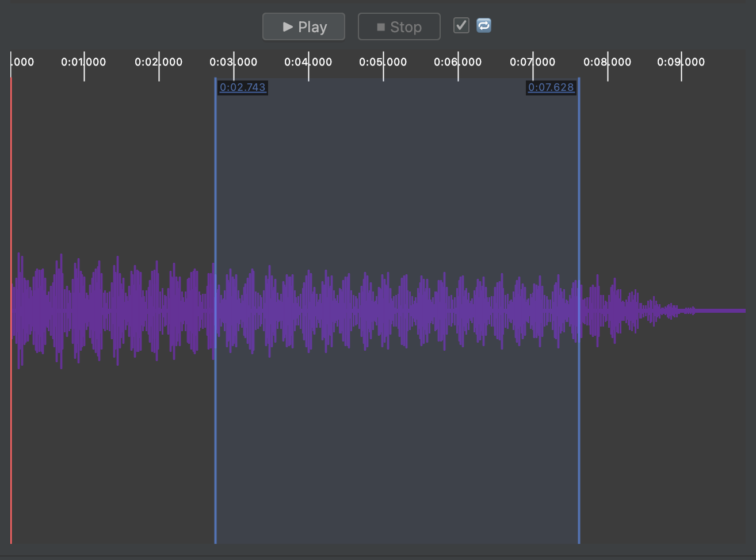Click the 0:06.000 tick on the timeline
756x560 pixels.
point(458,72)
